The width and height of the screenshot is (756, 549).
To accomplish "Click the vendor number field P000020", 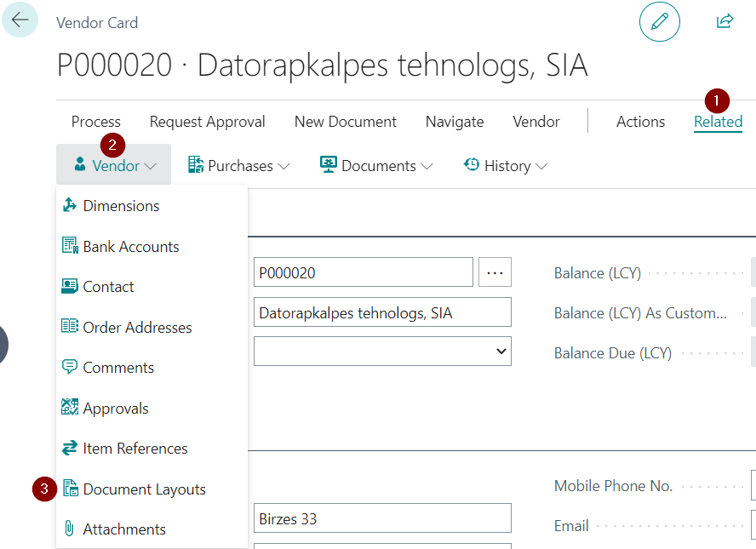I will click(363, 272).
